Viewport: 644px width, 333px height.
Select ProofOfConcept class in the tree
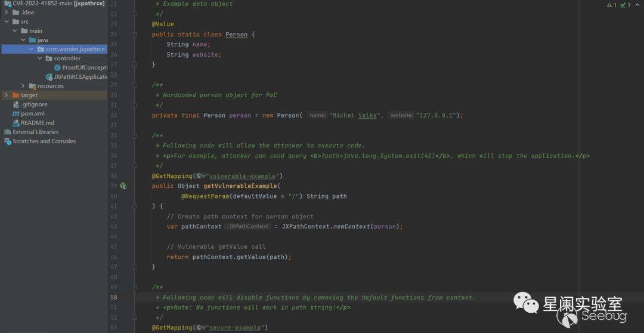click(x=85, y=67)
